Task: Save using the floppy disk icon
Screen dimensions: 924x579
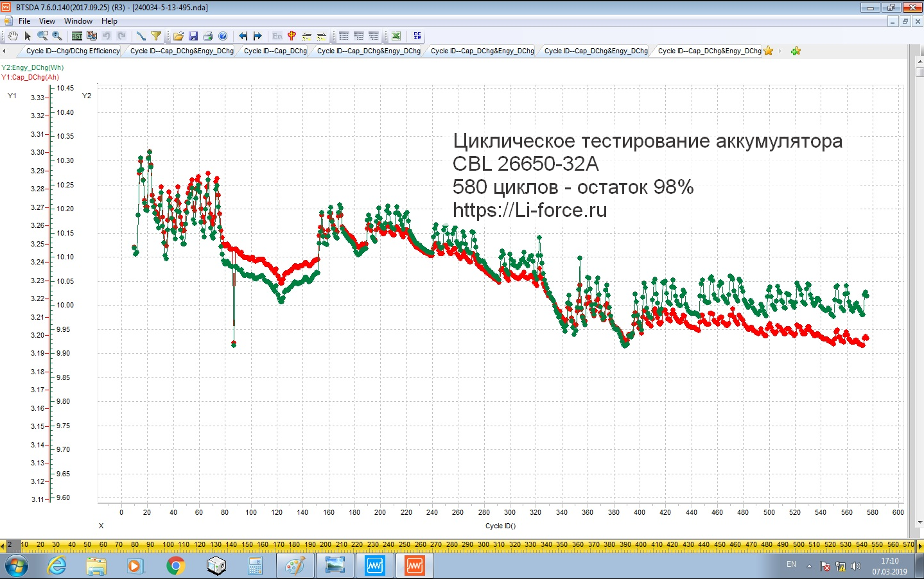Action: [x=193, y=36]
